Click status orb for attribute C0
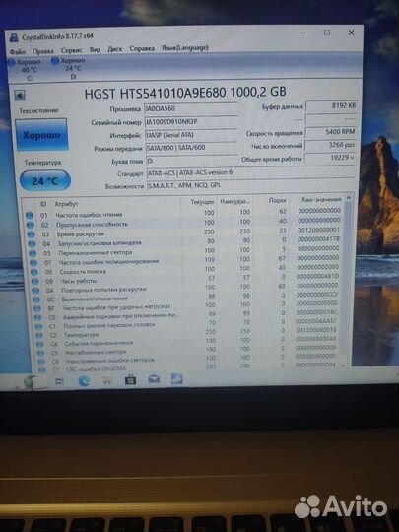 pyautogui.click(x=38, y=317)
